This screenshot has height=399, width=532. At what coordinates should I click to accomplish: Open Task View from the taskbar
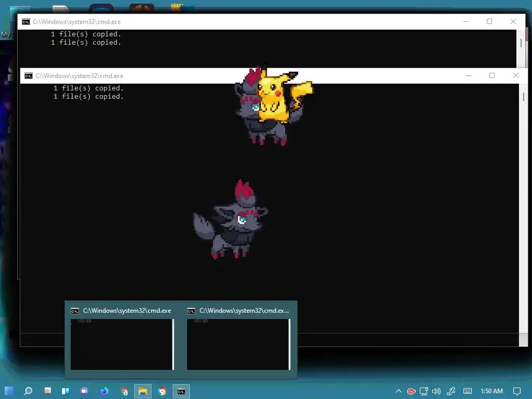point(47,391)
